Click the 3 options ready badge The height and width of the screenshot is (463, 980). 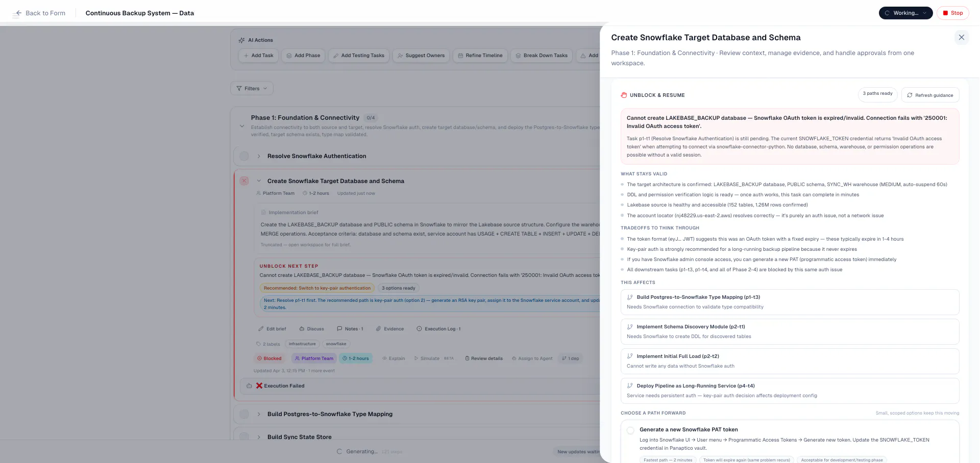pos(399,288)
